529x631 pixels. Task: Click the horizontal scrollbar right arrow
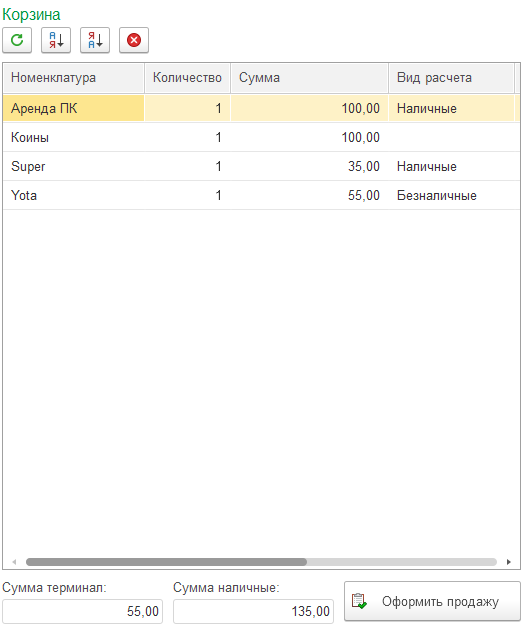click(x=508, y=562)
